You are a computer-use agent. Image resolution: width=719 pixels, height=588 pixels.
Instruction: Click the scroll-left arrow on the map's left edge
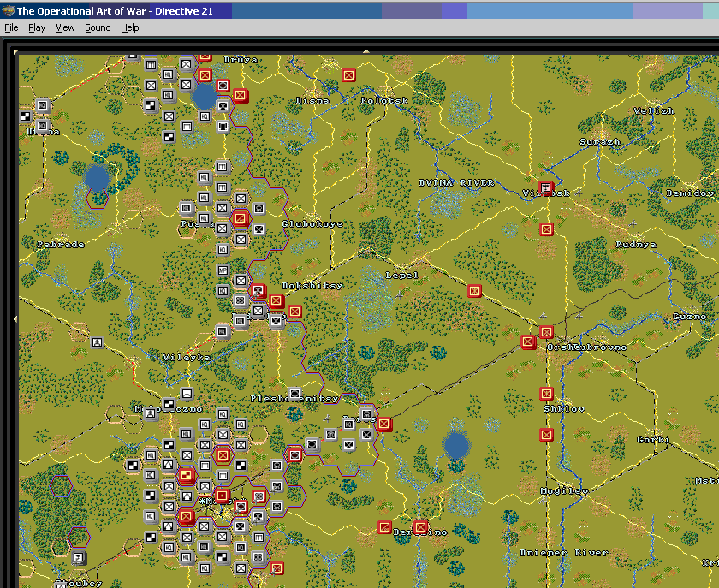[15, 318]
